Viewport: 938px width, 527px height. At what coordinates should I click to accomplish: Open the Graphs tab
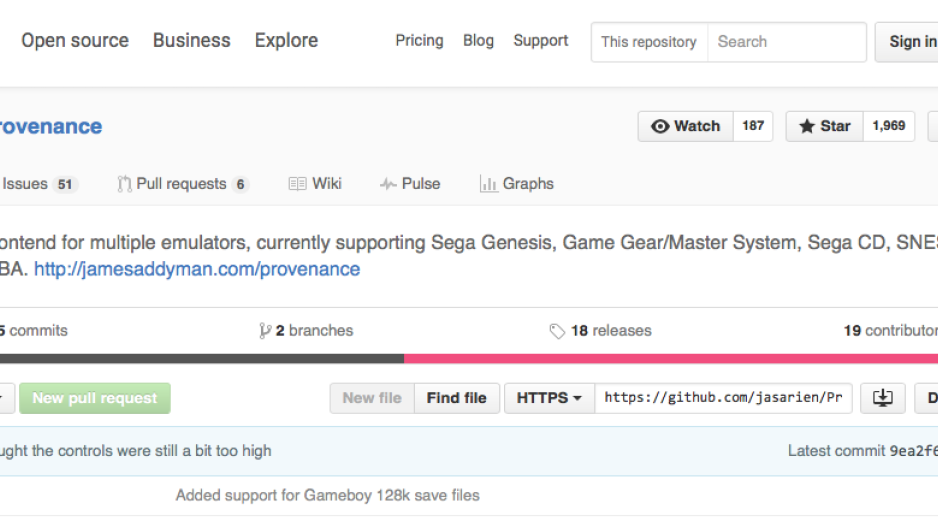(517, 184)
